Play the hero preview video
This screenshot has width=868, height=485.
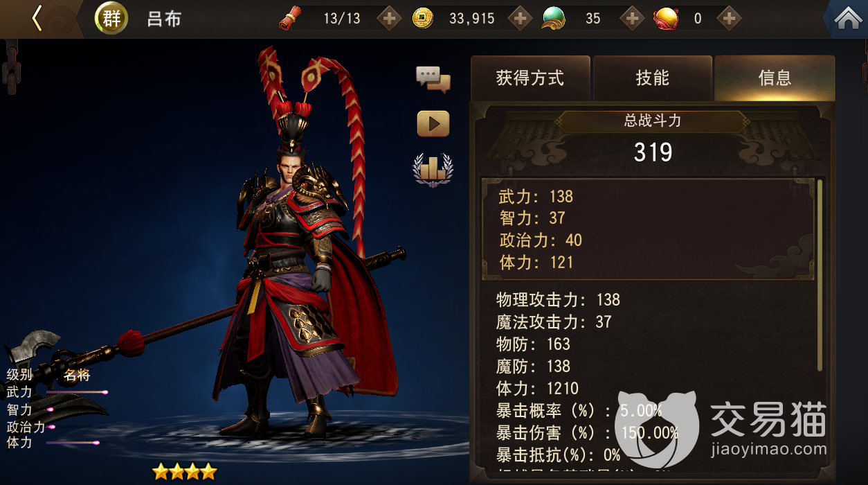point(433,124)
